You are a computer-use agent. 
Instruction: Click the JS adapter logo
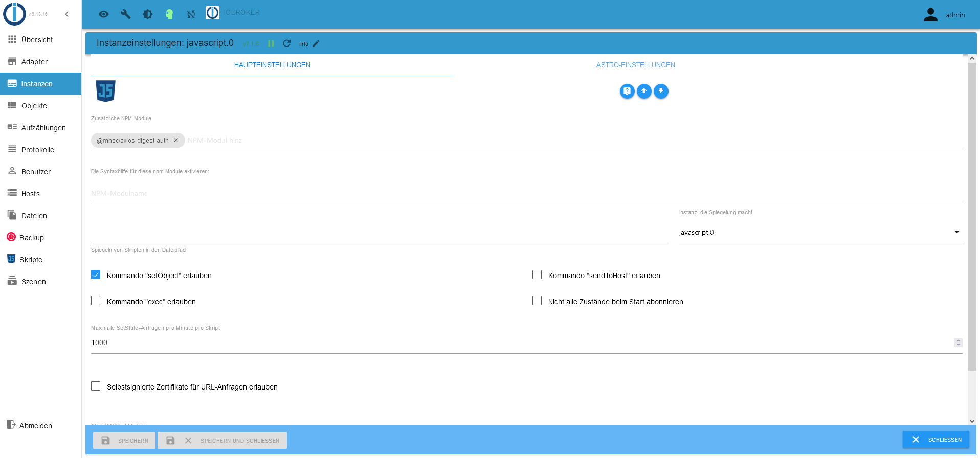coord(105,91)
